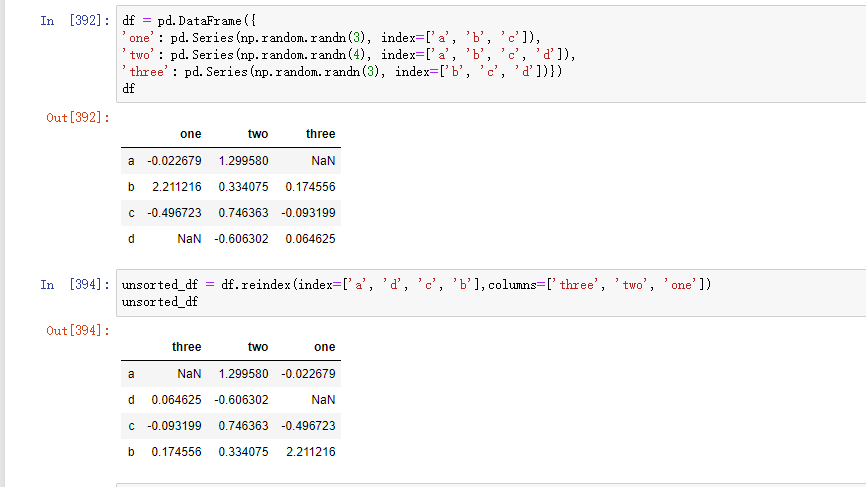Click row label 'd' in second table

[131, 399]
